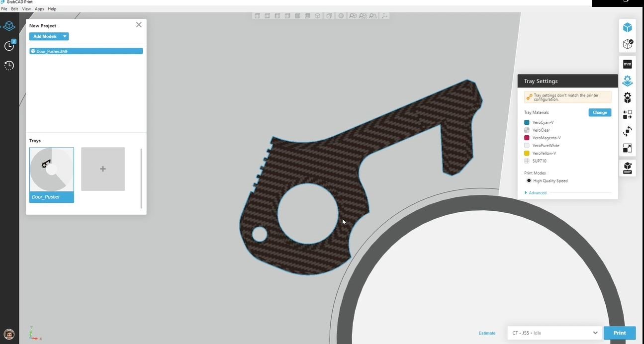Viewport: 644px width, 344px height.
Task: Click the mm units icon
Action: click(627, 64)
